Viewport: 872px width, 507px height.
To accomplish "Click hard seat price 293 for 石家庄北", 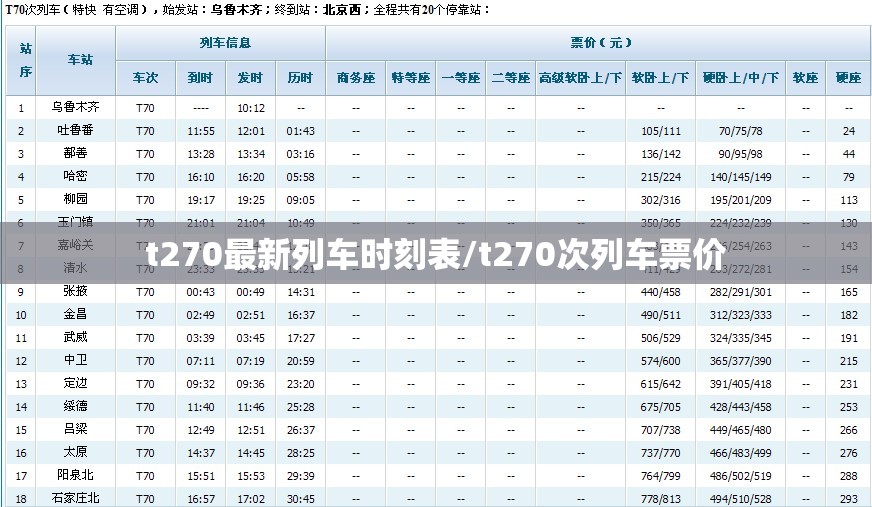I will pyautogui.click(x=849, y=499).
